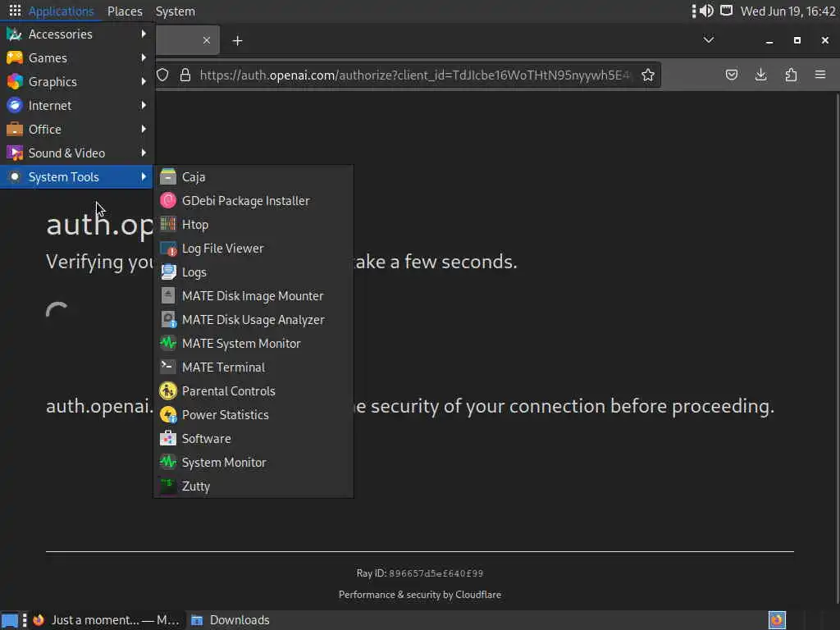Screen dimensions: 840x630
Task: Switch to Downloads window in taskbar
Action: [x=231, y=620]
